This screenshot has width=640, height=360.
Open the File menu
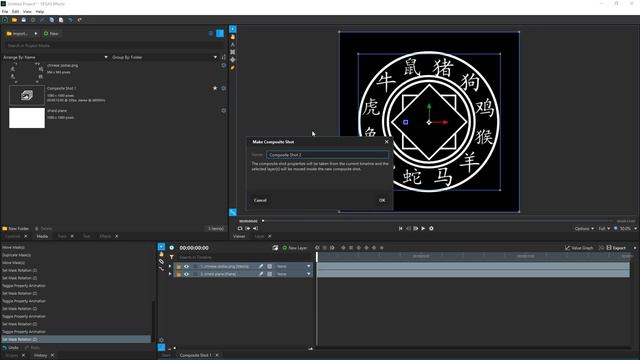click(5, 11)
